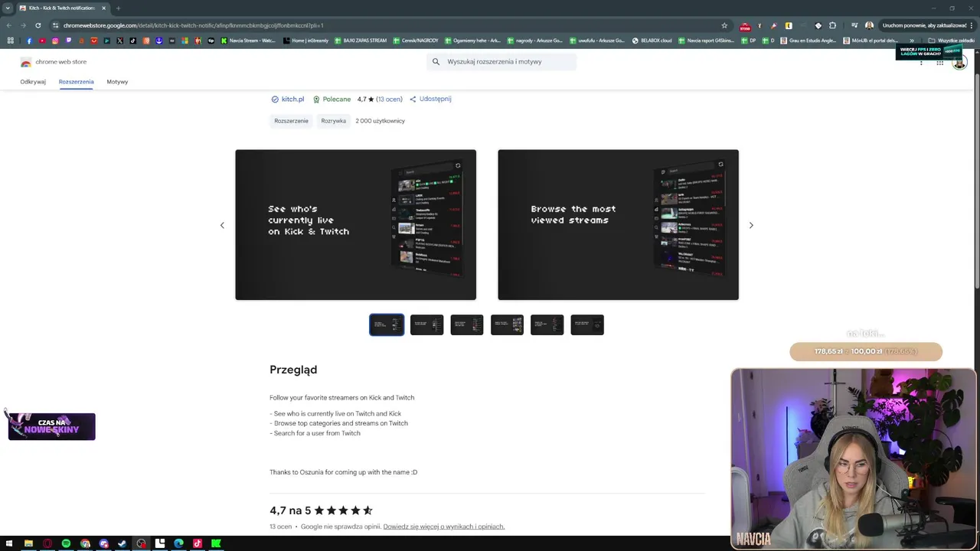Open Spotify from the taskbar
This screenshot has height=551, width=980.
(66, 543)
